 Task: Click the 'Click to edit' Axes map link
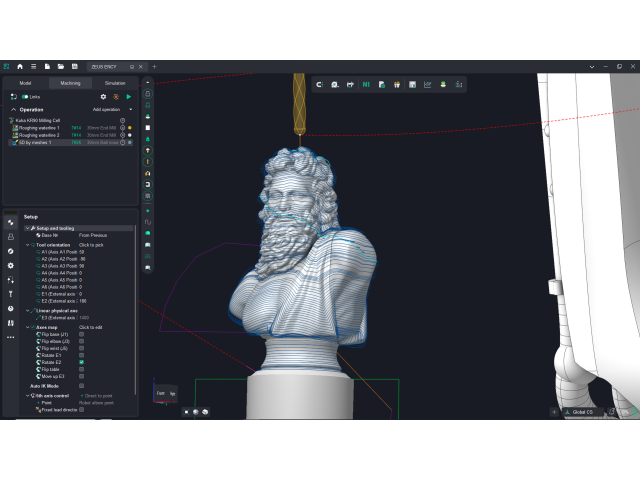pos(91,327)
